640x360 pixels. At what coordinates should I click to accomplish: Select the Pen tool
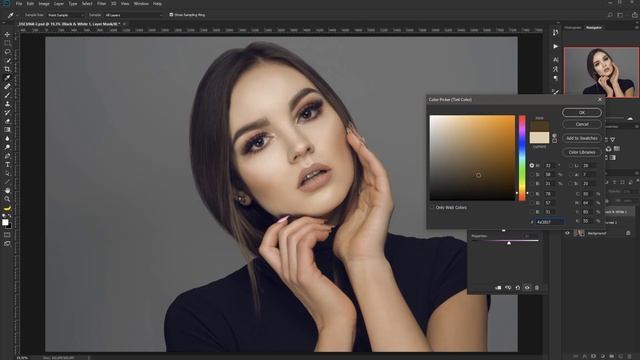click(7, 156)
